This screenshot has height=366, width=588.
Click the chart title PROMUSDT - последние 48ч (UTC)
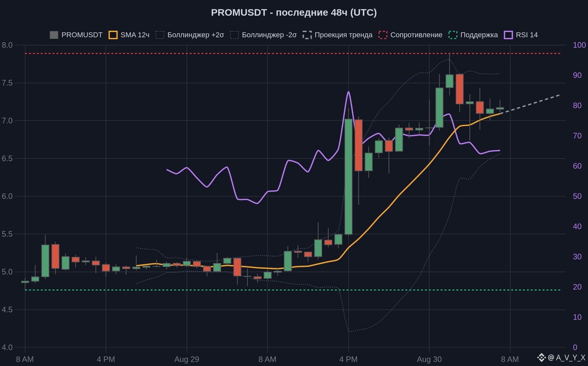pyautogui.click(x=294, y=12)
